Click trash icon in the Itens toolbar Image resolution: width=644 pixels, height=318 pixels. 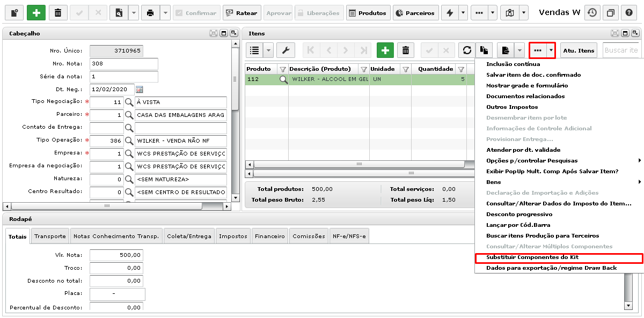406,50
